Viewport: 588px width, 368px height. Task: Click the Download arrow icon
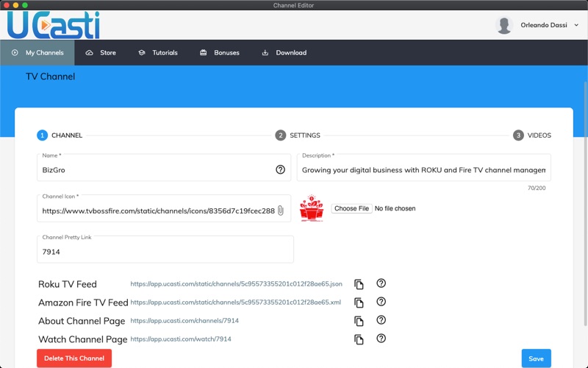click(x=265, y=52)
